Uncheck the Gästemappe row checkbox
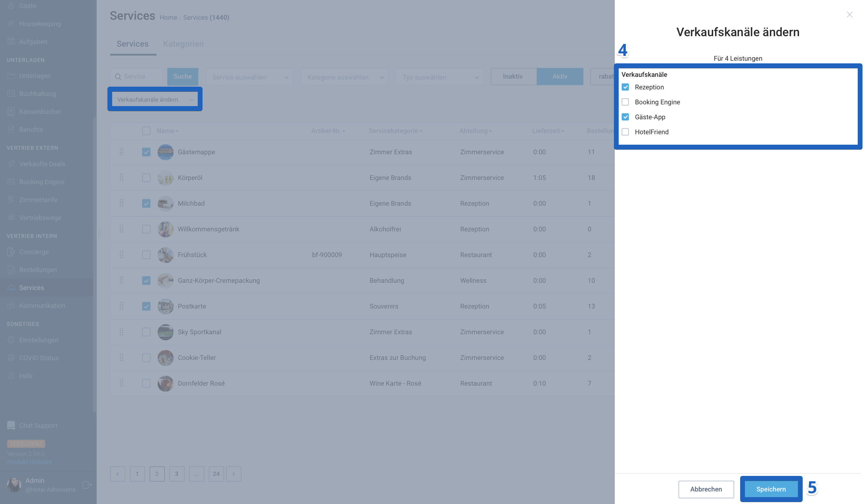 (x=146, y=152)
